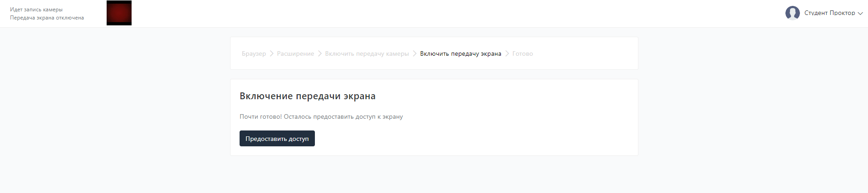Select the Расширение step
Image resolution: width=868 pixels, height=193 pixels.
pos(295,53)
